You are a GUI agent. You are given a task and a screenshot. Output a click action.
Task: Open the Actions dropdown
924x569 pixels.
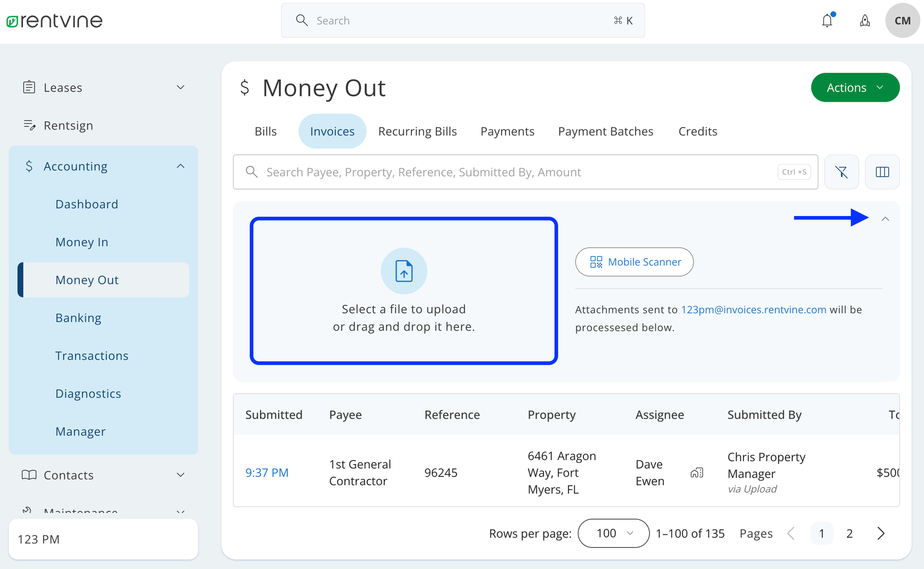click(x=855, y=87)
